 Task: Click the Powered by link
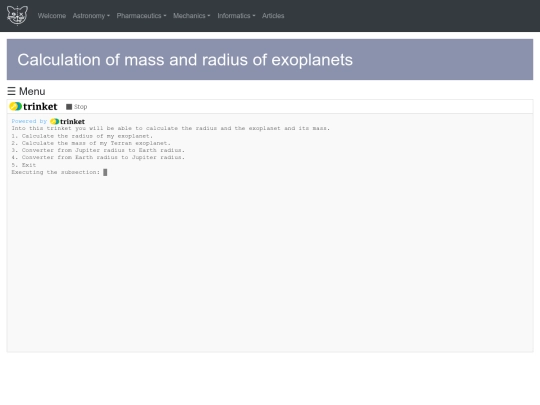(29, 121)
